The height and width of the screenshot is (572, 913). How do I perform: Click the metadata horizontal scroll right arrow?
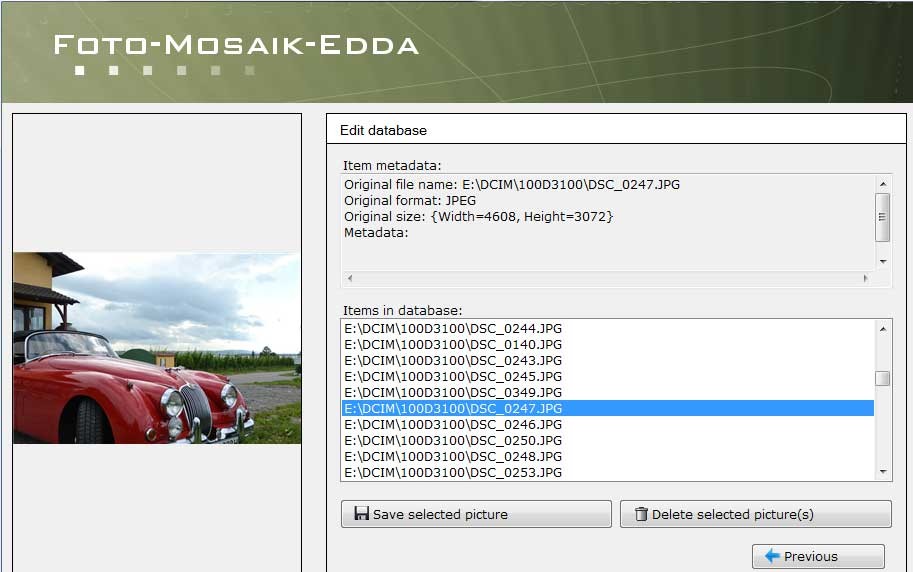[x=865, y=279]
